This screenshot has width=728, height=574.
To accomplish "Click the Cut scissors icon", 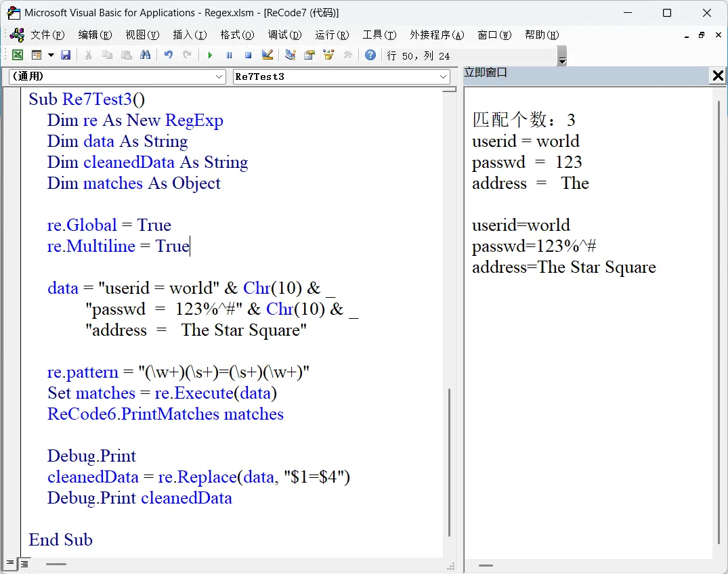I will click(x=88, y=56).
